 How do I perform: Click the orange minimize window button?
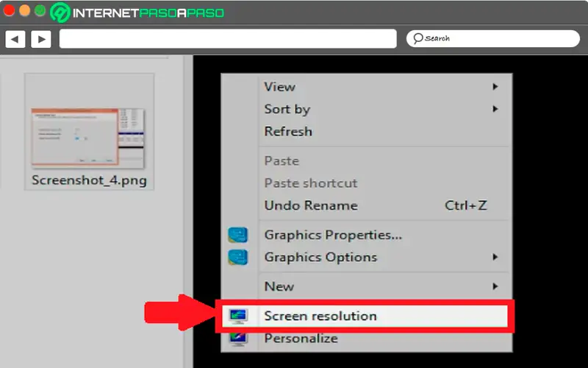click(x=25, y=10)
